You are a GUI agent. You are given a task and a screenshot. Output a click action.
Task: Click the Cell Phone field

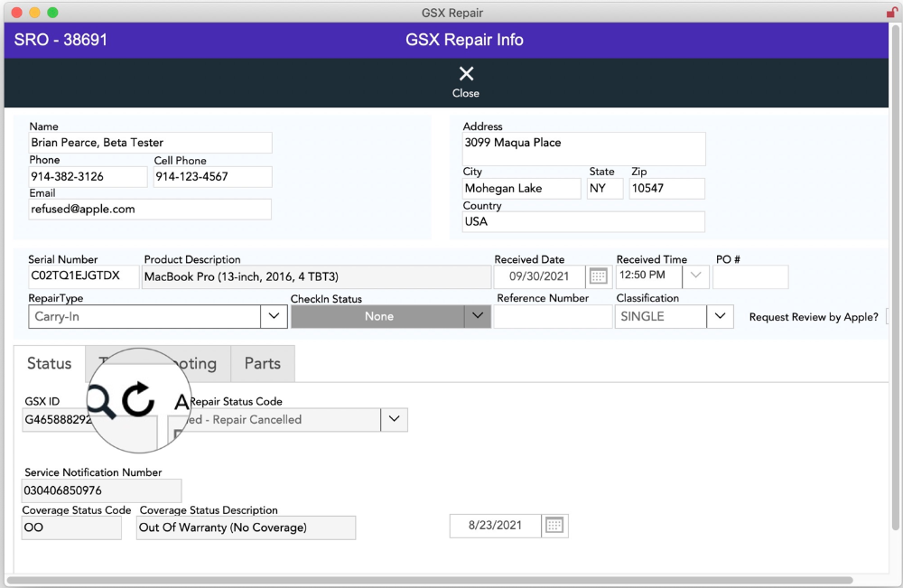pos(212,177)
